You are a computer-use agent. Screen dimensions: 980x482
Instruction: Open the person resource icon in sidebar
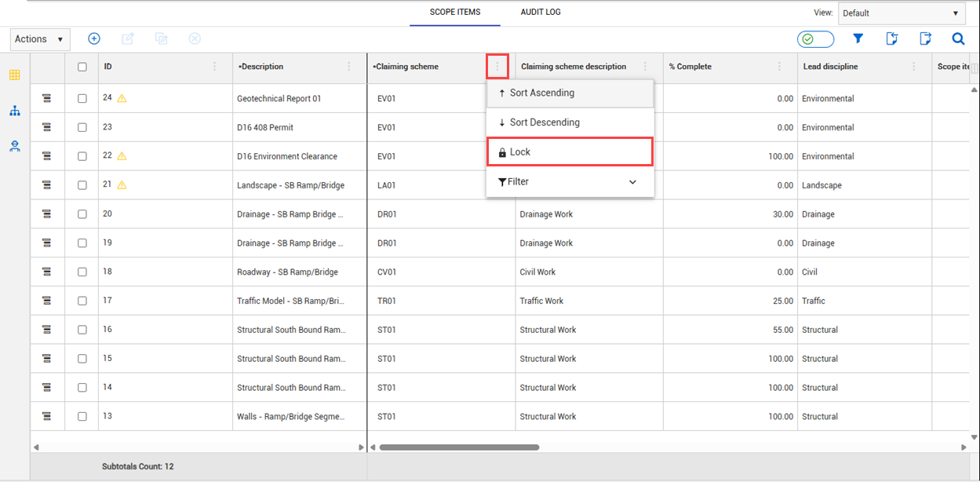(14, 146)
